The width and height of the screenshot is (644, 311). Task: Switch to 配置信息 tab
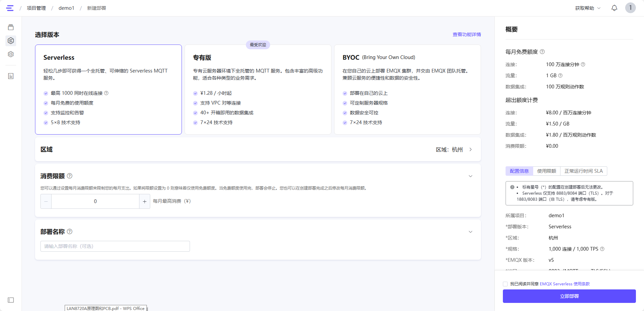pyautogui.click(x=519, y=171)
